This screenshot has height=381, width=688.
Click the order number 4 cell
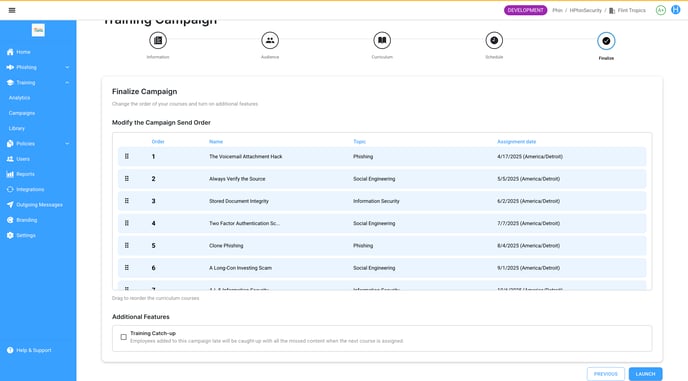pos(154,223)
